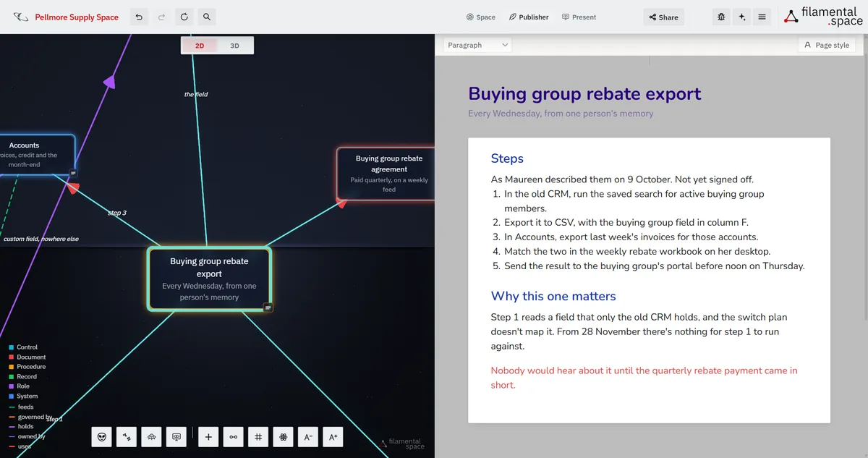
Task: Click the System legend entry
Action: pyautogui.click(x=23, y=396)
